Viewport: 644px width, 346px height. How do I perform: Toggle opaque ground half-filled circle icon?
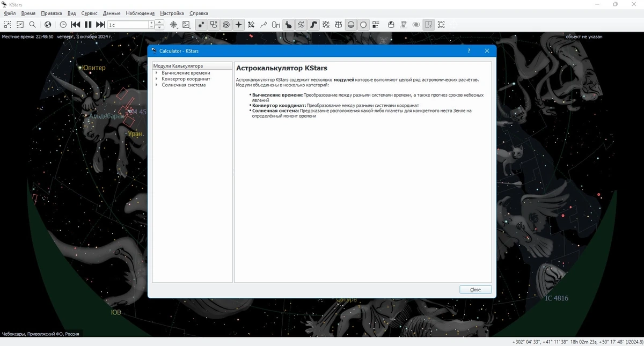351,25
